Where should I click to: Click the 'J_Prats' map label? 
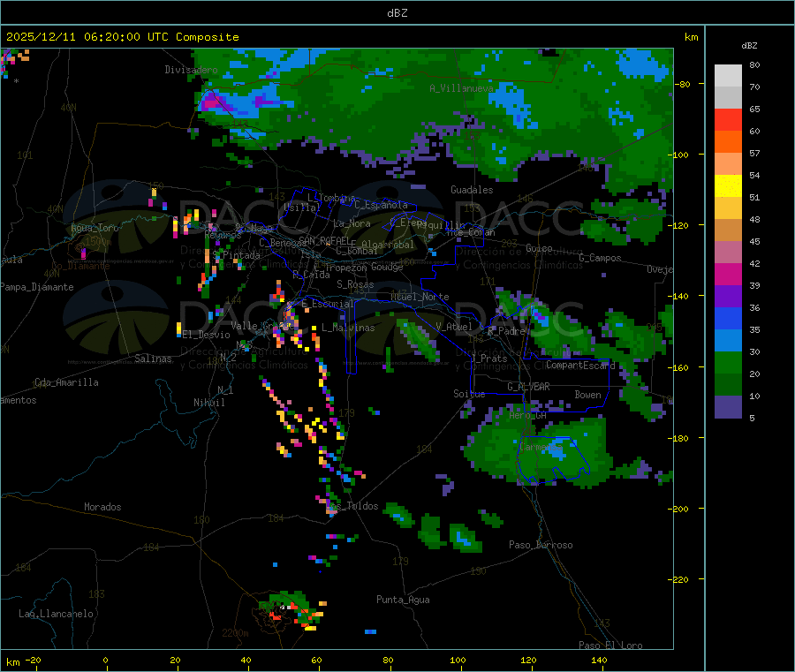click(488, 358)
